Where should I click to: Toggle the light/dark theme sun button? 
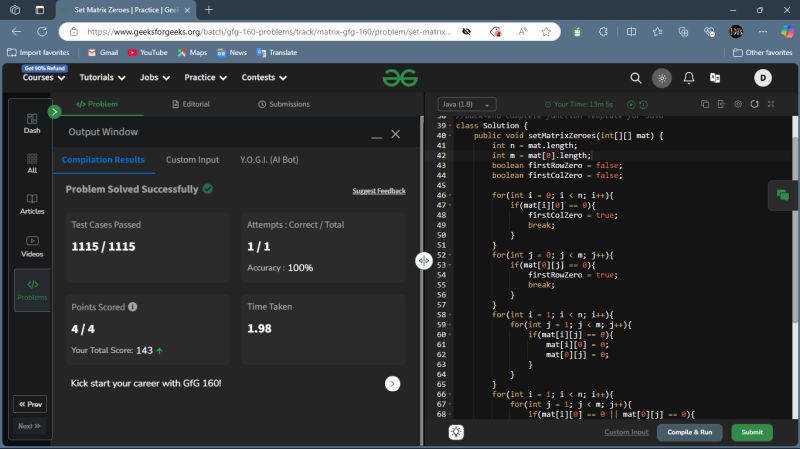click(662, 78)
